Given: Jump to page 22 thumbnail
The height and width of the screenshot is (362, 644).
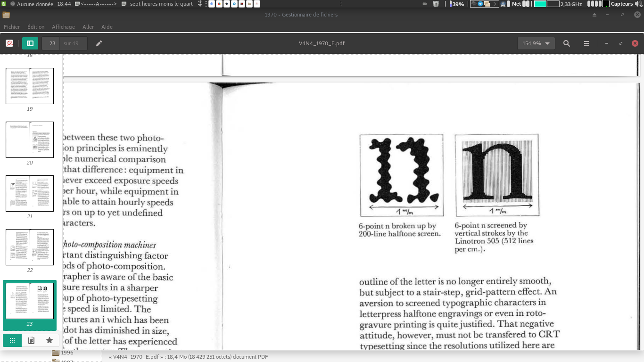Looking at the screenshot, I should tap(30, 247).
